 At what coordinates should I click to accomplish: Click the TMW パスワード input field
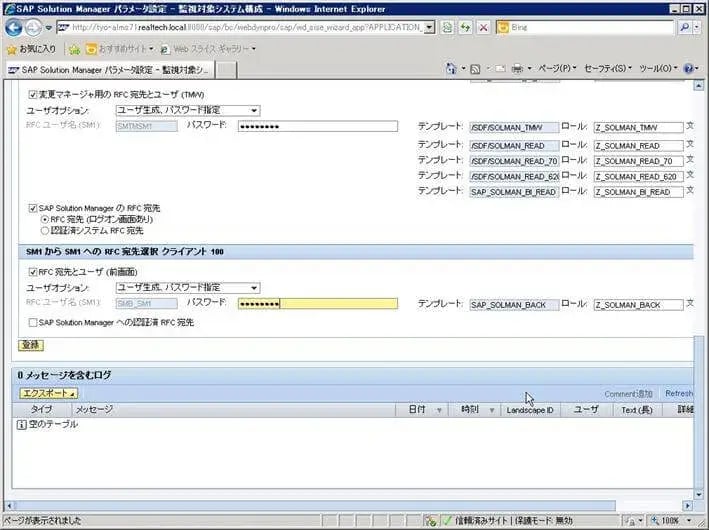(x=318, y=126)
